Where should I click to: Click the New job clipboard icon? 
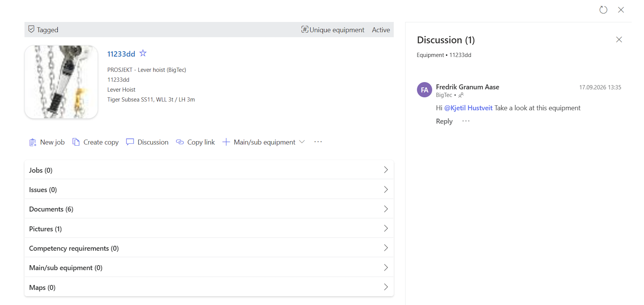(32, 142)
